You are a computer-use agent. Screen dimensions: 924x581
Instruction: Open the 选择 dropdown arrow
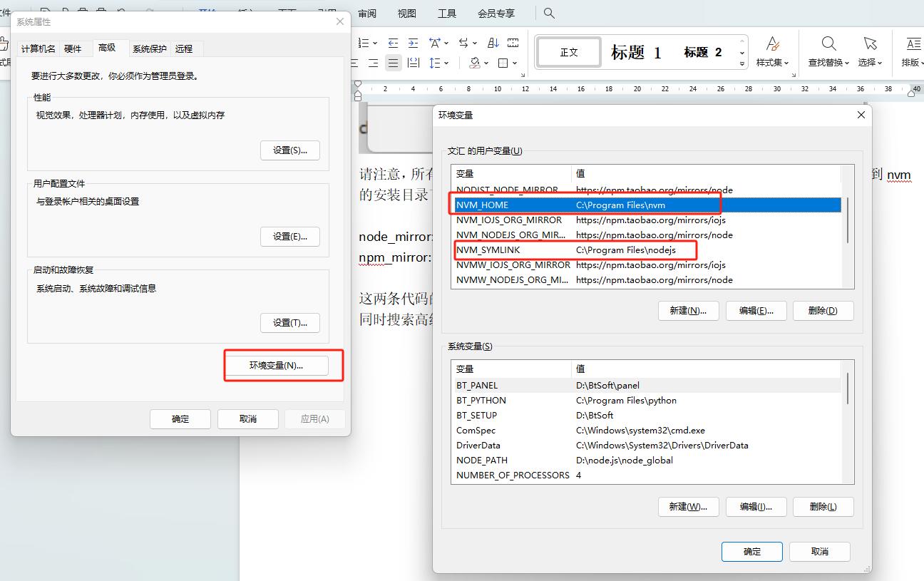click(x=880, y=63)
